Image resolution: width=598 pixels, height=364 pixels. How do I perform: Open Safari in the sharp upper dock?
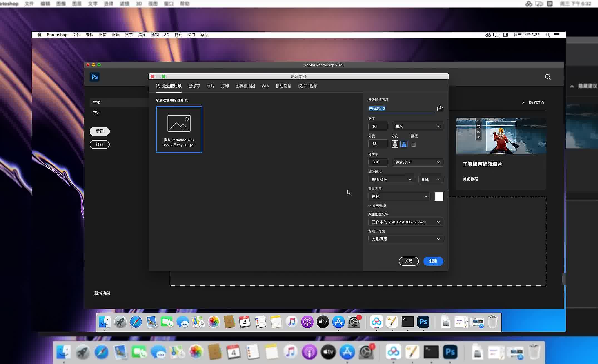tap(136, 322)
